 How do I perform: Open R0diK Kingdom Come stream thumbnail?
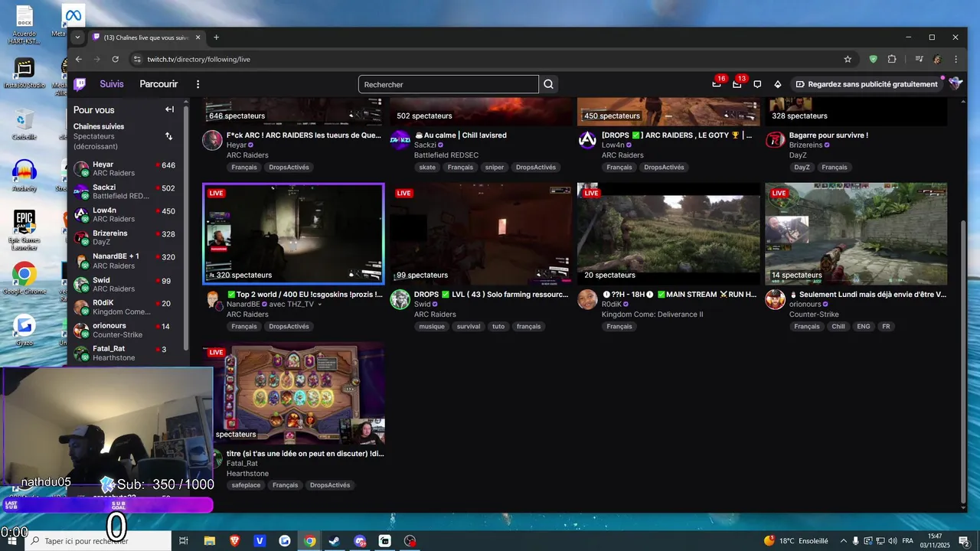(x=668, y=234)
